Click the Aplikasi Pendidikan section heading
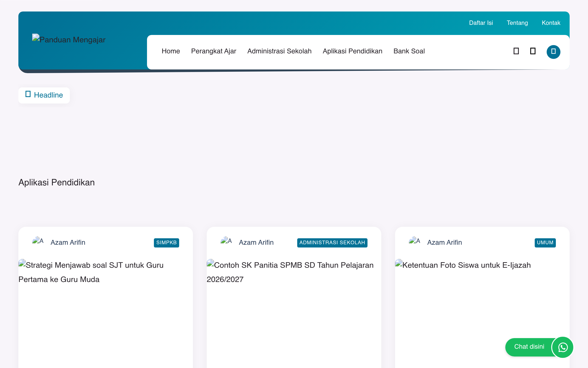The height and width of the screenshot is (368, 588). pyautogui.click(x=57, y=183)
